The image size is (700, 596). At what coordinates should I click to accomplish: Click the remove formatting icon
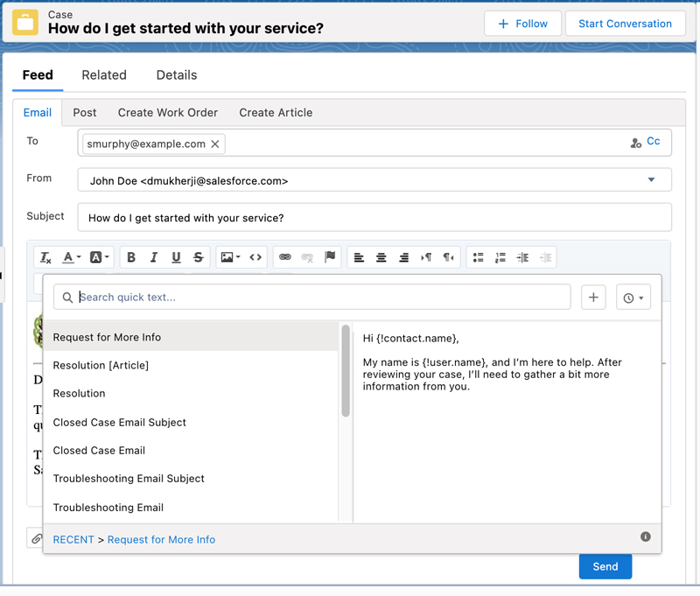(46, 257)
